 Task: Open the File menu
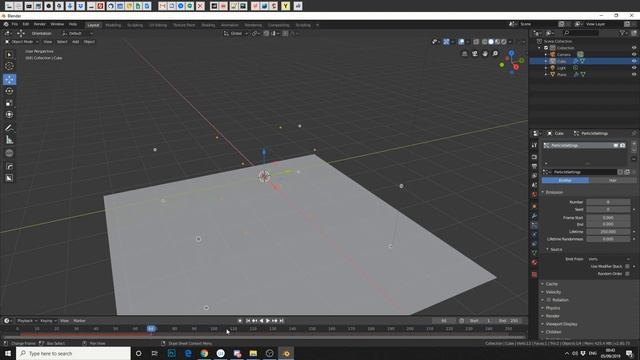click(x=15, y=24)
